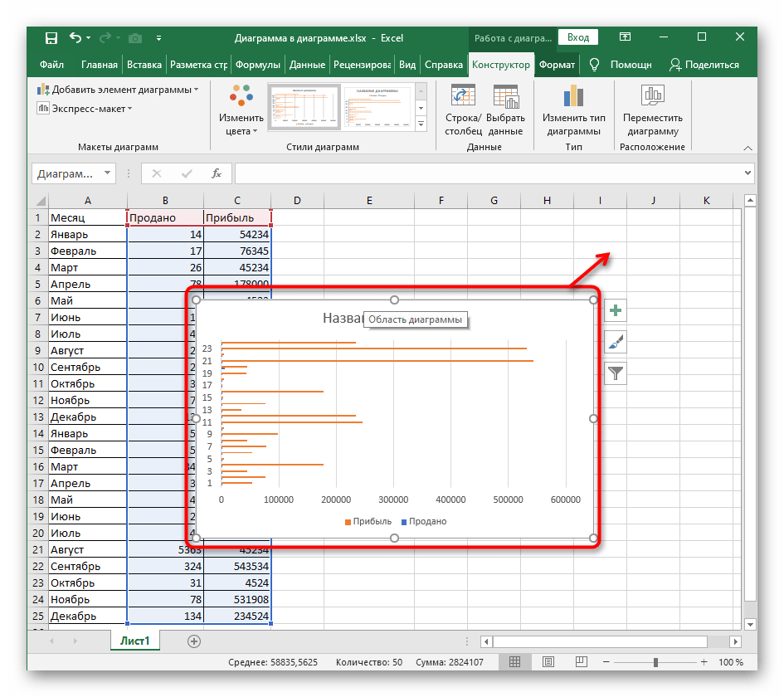Click the funnel Chart Filters button
Image resolution: width=784 pixels, height=697 pixels.
[x=616, y=373]
